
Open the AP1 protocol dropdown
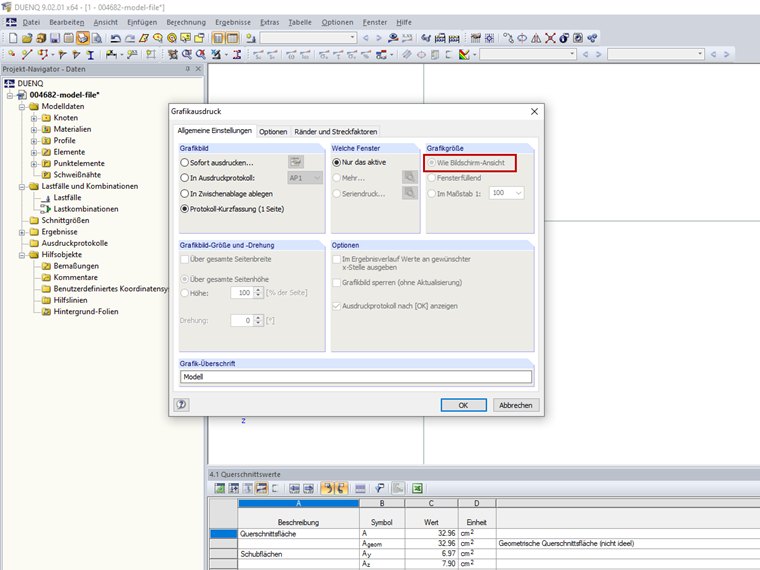[305, 178]
